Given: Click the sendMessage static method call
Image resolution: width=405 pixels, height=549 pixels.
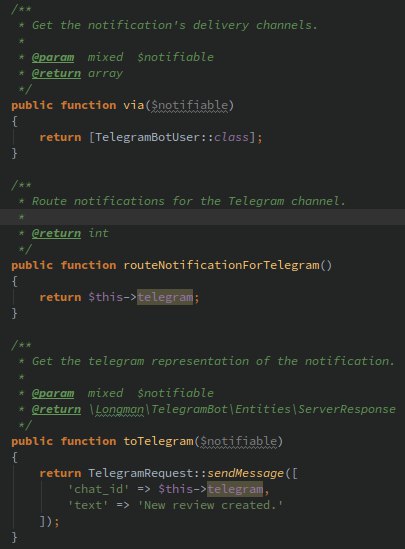Looking at the screenshot, I should click(245, 473).
